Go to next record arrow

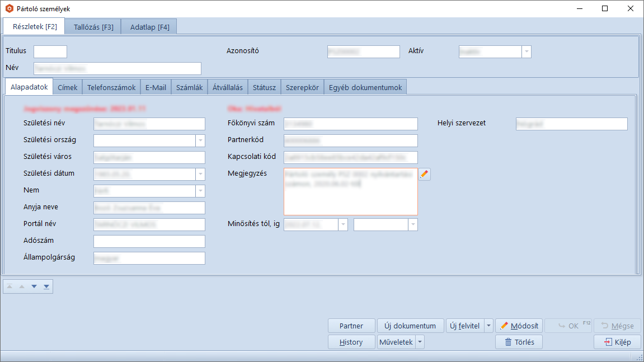(x=34, y=286)
